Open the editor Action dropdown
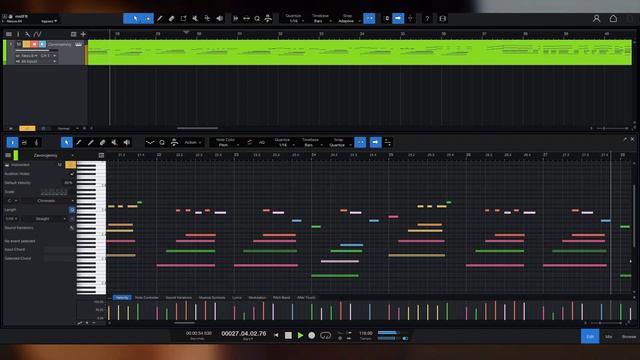 193,142
